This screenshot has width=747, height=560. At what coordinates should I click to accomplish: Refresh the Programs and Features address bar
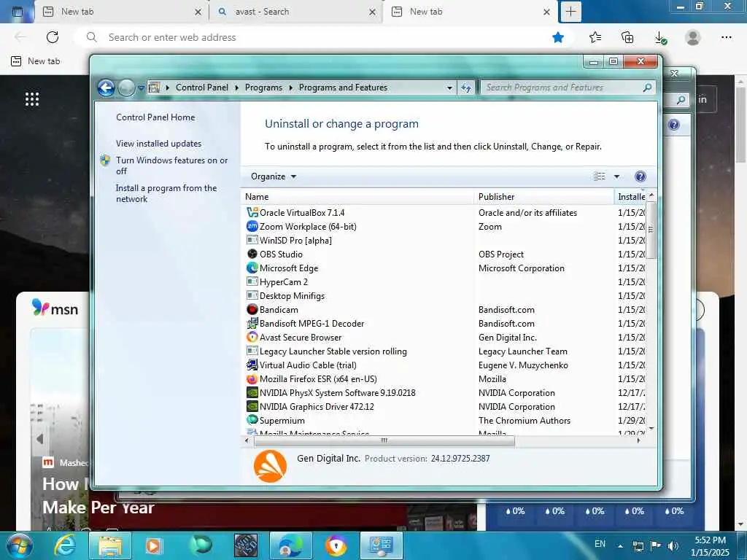(x=465, y=87)
